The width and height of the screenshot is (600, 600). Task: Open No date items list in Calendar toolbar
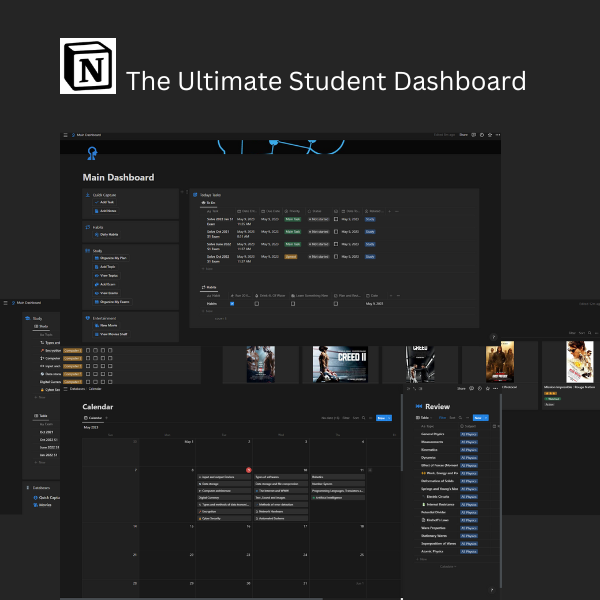click(330, 418)
